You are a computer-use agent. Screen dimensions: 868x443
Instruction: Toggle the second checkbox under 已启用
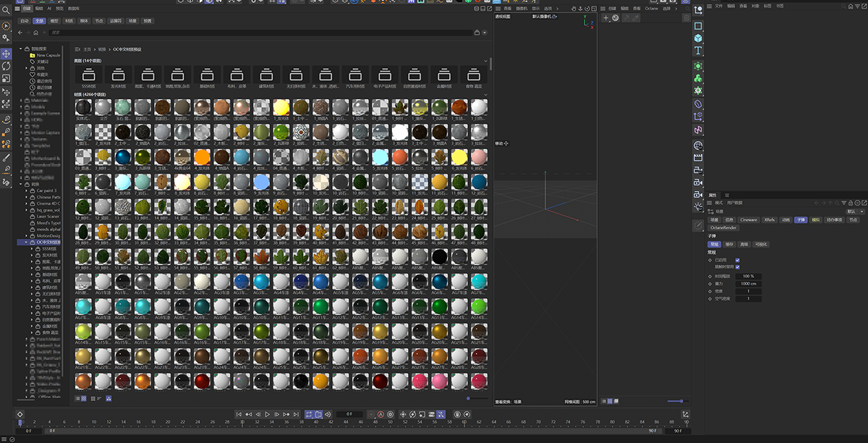(x=737, y=267)
